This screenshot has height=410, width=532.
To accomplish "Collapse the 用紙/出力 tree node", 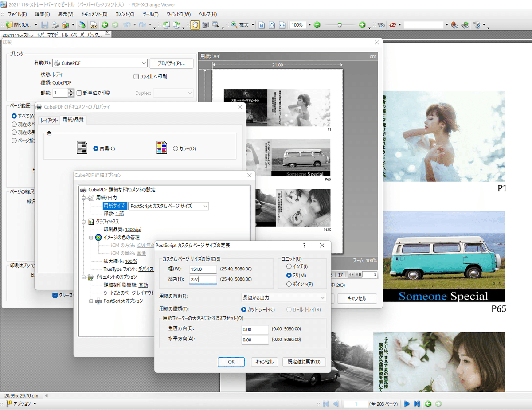I will 83,198.
